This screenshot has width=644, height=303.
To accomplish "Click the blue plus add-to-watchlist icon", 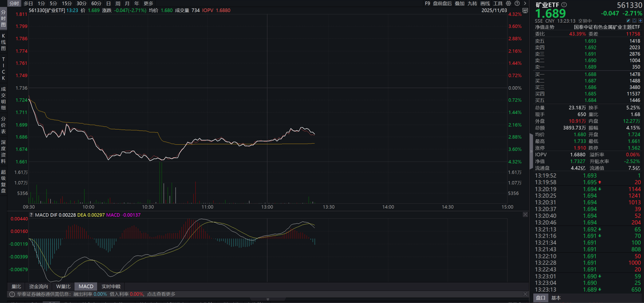I will [639, 20].
